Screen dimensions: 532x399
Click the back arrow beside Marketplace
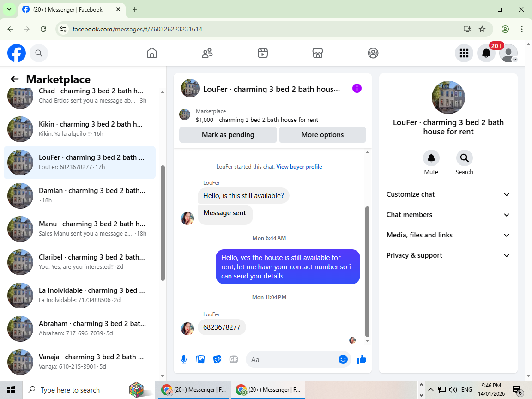(x=15, y=79)
